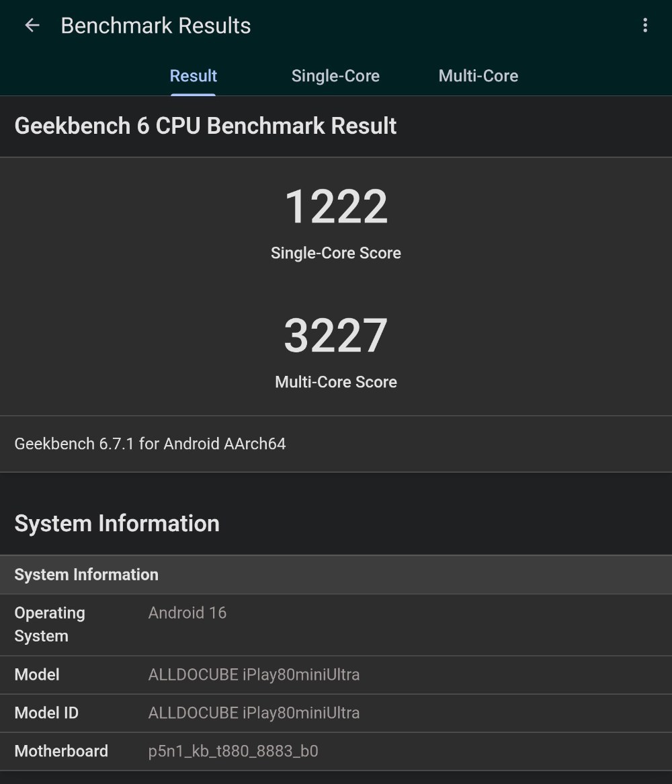This screenshot has width=672, height=784.
Task: Select the p5n1_kb_t880_8883_b0 motherboard value
Action: click(233, 752)
